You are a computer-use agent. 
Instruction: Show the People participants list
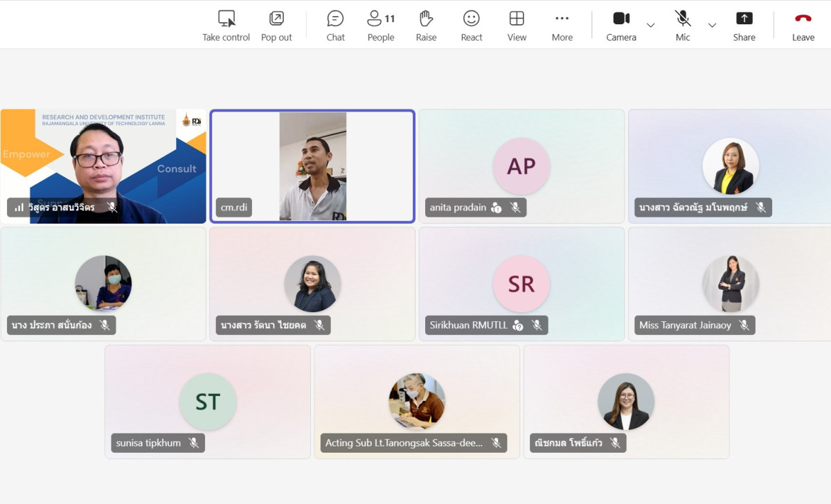380,19
